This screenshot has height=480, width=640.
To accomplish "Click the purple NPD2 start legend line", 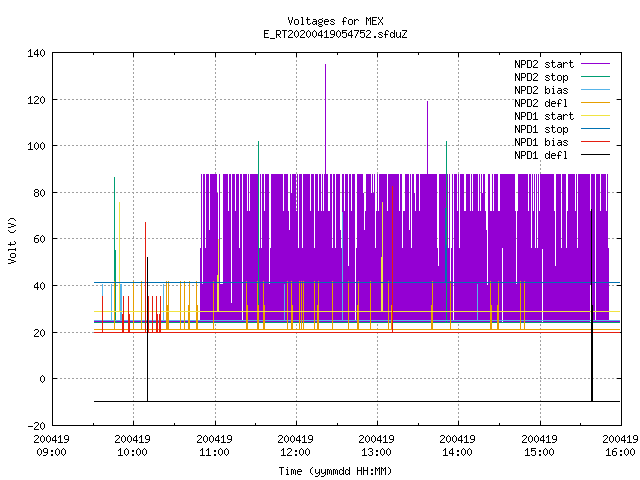I will point(595,64).
